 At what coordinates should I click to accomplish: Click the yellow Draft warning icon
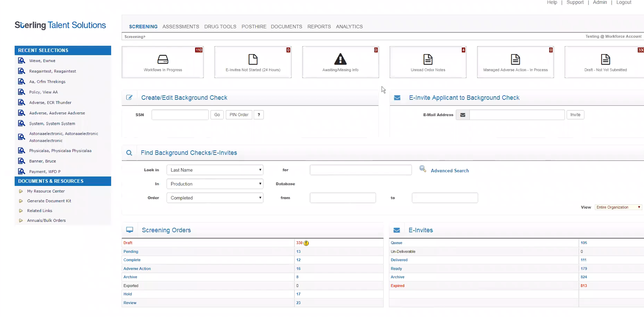pyautogui.click(x=306, y=243)
